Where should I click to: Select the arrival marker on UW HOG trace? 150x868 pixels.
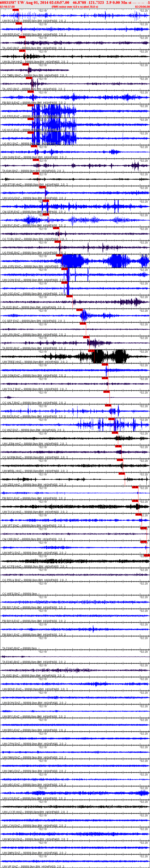click(42, 187)
